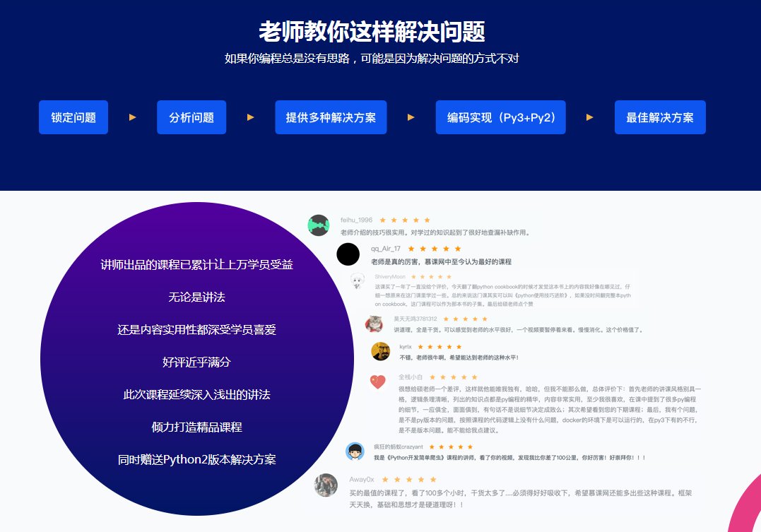761x532 pixels.
Task: Click qq_Air_17's black avatar
Action: (348, 254)
